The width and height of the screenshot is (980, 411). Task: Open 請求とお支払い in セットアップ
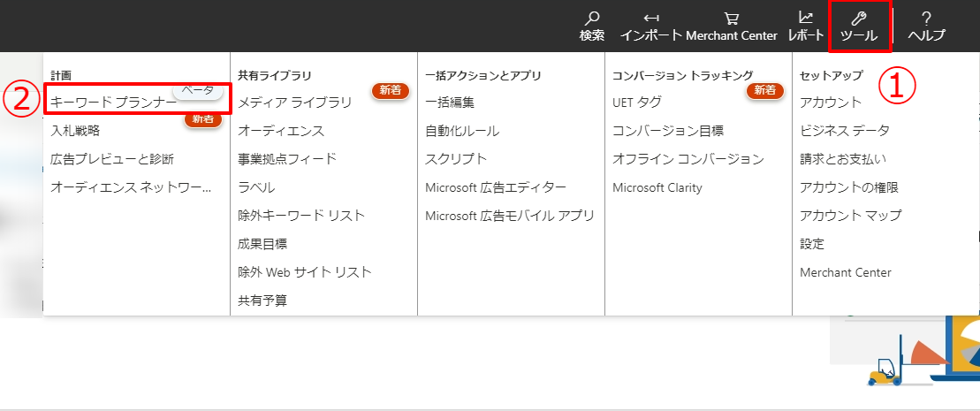[x=843, y=159]
